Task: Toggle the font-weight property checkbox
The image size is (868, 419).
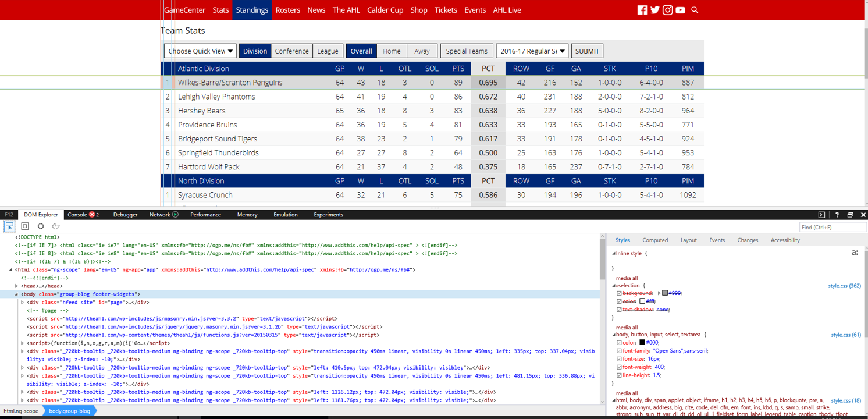Action: 619,367
